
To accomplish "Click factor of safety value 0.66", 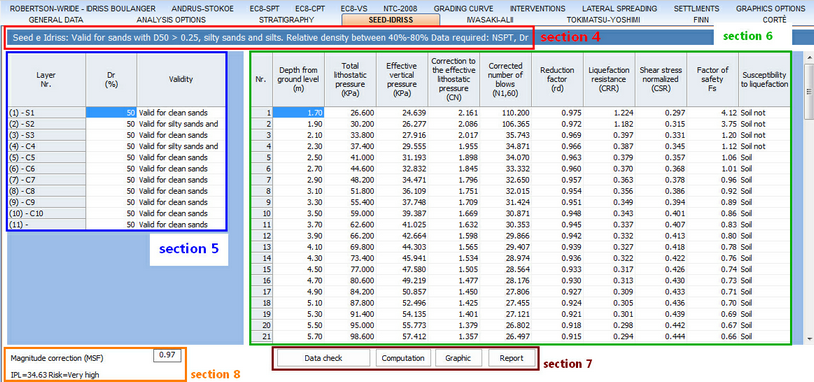I will coord(713,337).
